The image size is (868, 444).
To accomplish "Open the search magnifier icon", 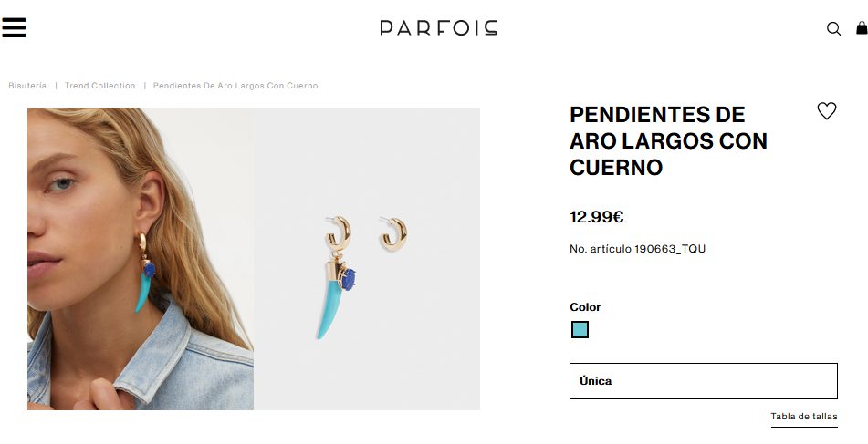I will pos(833,29).
